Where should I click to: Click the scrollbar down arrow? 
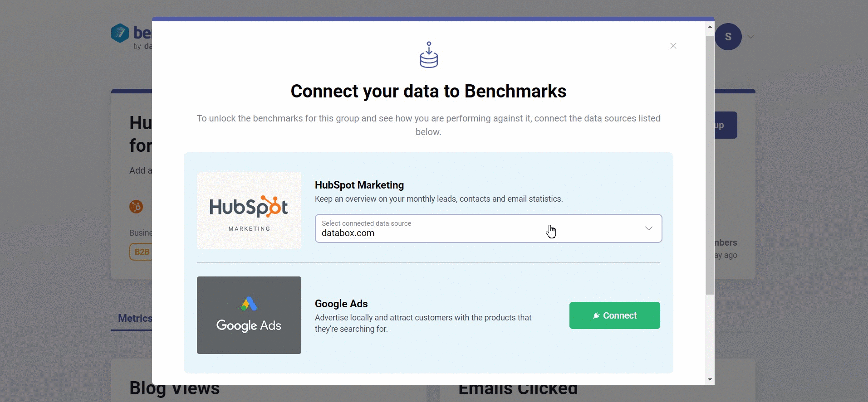(709, 380)
